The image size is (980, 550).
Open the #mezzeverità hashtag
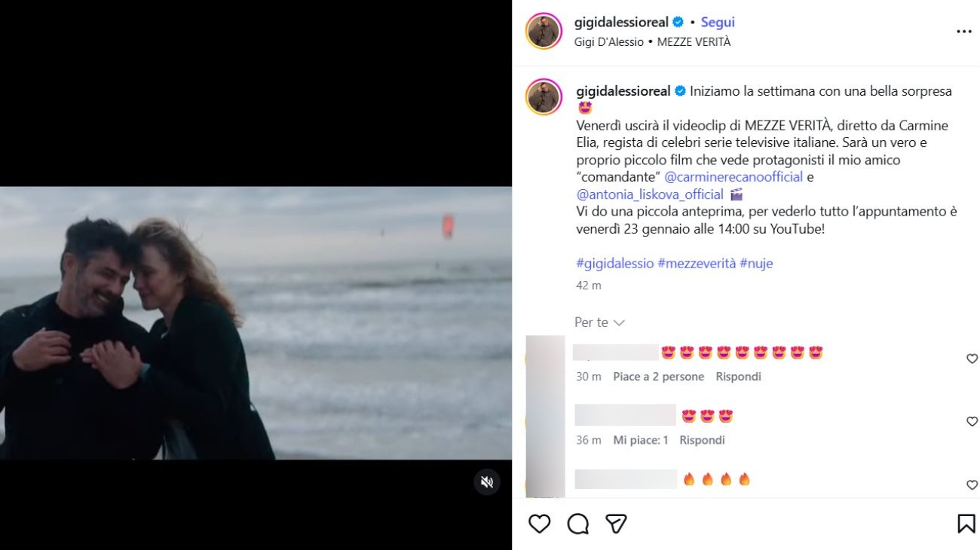[697, 263]
